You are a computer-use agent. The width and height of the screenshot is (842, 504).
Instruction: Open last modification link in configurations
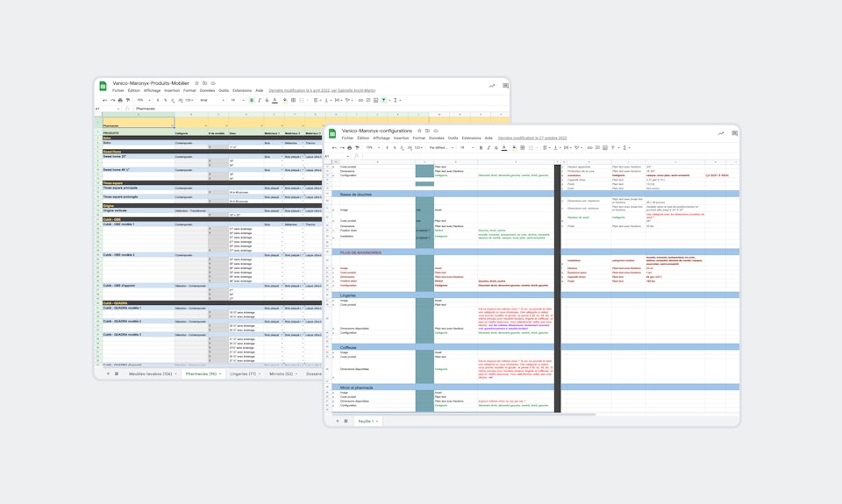tap(532, 138)
